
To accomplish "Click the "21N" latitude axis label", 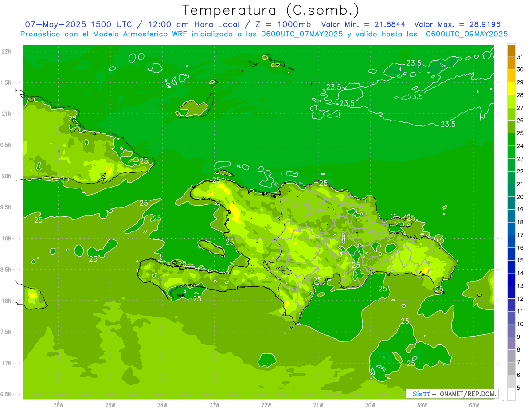I will click(7, 114).
